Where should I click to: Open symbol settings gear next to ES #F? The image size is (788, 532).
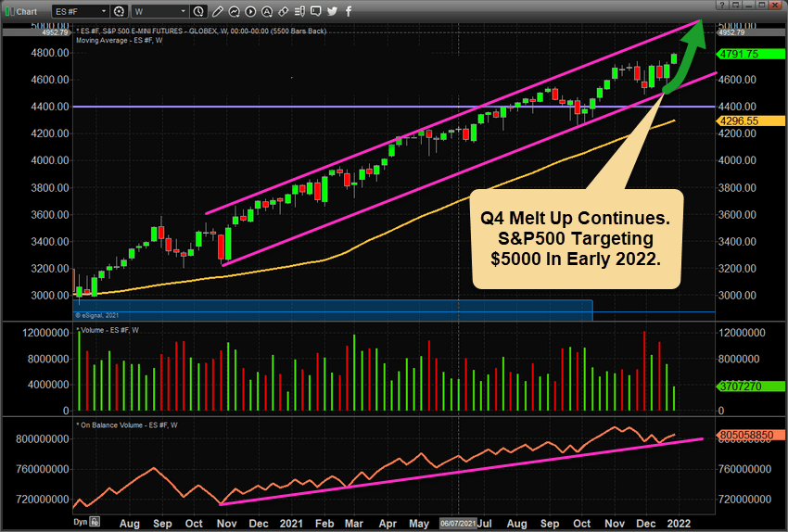119,11
